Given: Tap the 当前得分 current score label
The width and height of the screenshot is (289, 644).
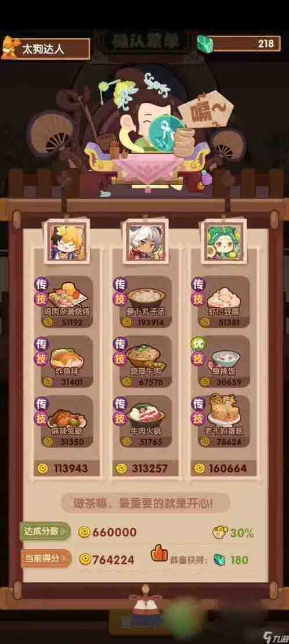Looking at the screenshot, I should coord(46,559).
